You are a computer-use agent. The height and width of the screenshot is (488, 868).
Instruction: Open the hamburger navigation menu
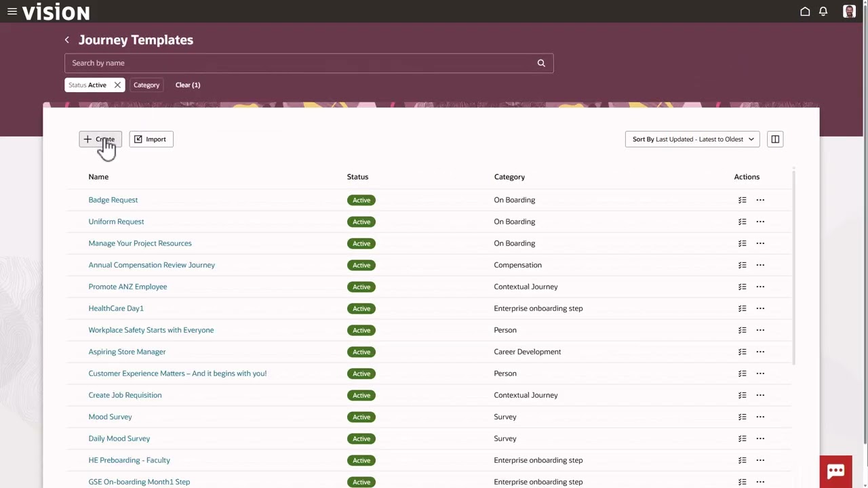[12, 12]
